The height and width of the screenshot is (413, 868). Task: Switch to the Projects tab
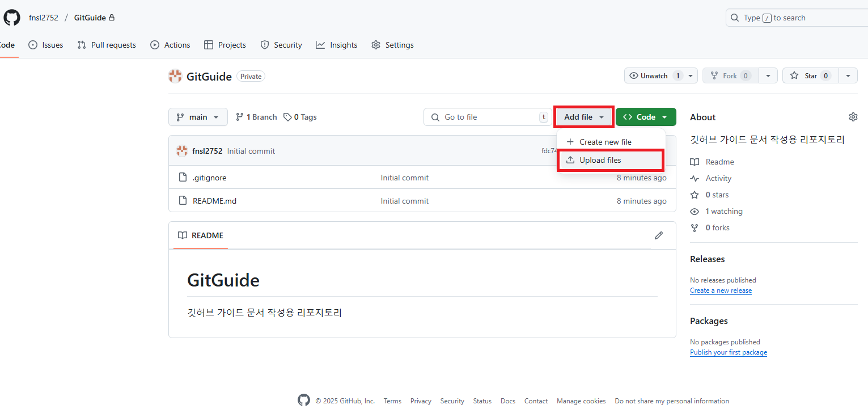point(225,45)
